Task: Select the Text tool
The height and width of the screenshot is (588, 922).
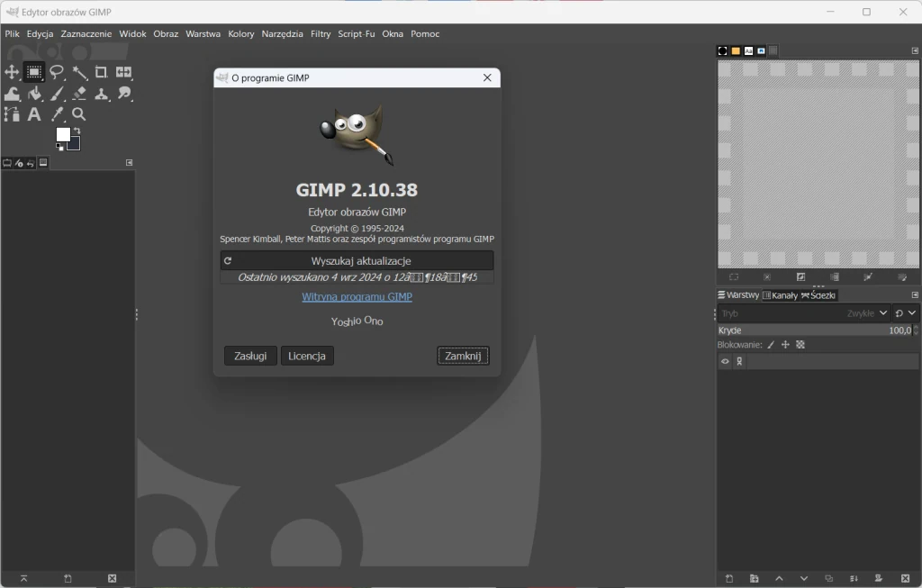Action: 34,114
